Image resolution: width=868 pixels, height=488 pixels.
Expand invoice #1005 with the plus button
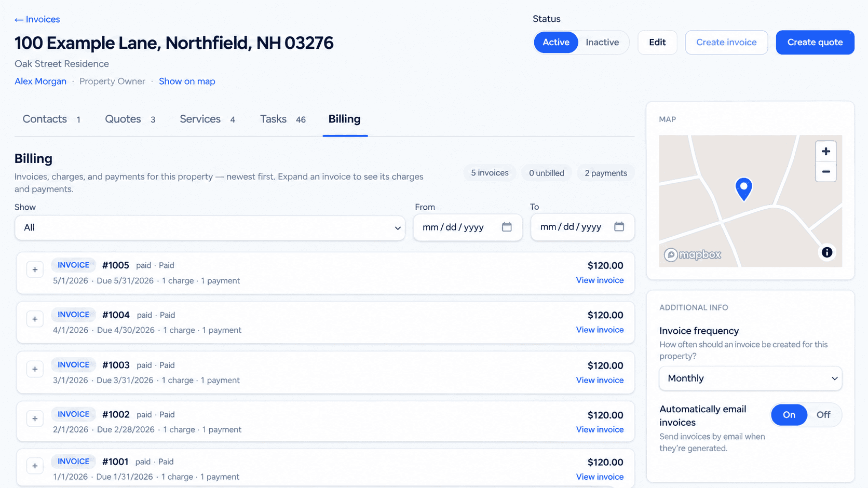point(35,270)
